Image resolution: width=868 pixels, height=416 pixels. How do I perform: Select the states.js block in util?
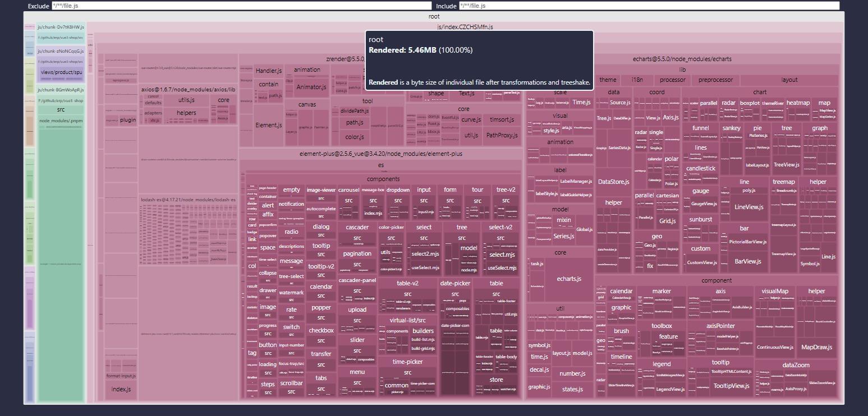(x=572, y=390)
